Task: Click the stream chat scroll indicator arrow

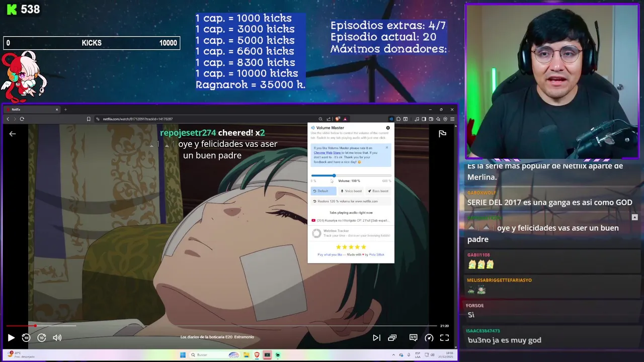Action: tap(634, 217)
